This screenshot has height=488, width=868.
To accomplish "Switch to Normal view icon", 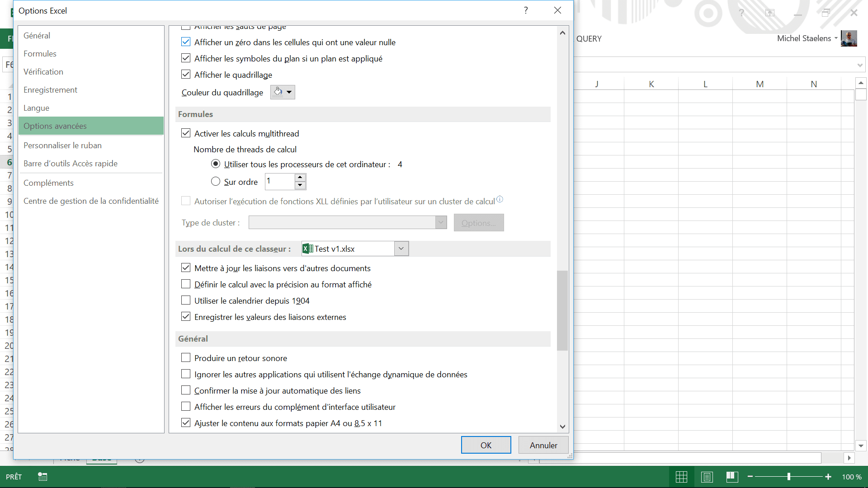I will [681, 477].
